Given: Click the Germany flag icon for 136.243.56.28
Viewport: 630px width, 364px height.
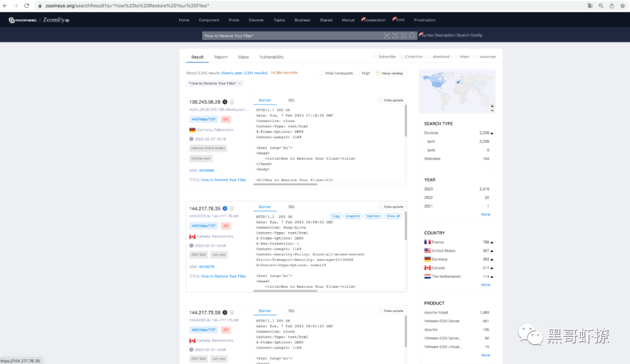Looking at the screenshot, I should tap(192, 129).
